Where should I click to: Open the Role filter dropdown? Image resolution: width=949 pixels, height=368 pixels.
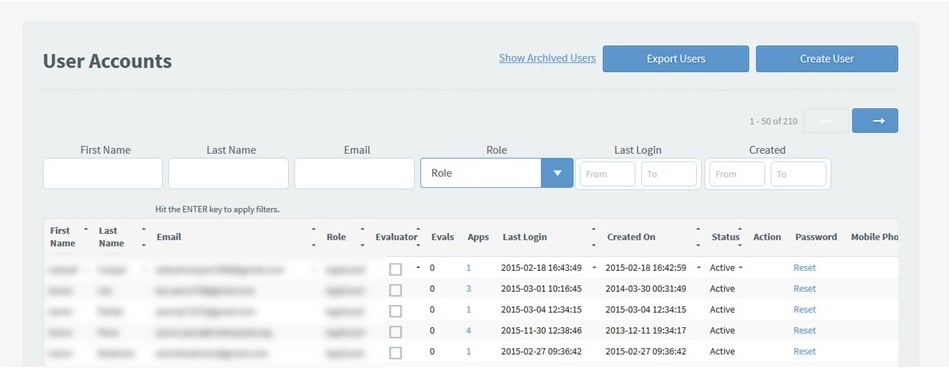tap(496, 173)
